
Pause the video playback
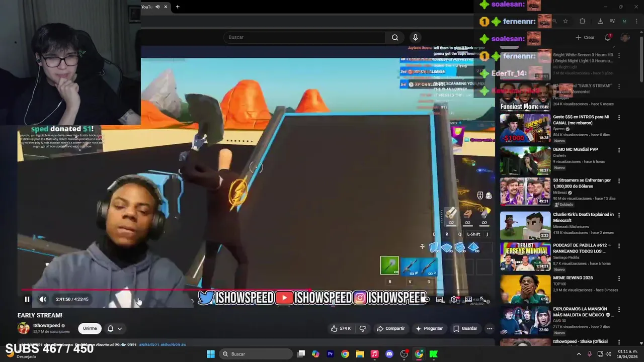coord(27,299)
